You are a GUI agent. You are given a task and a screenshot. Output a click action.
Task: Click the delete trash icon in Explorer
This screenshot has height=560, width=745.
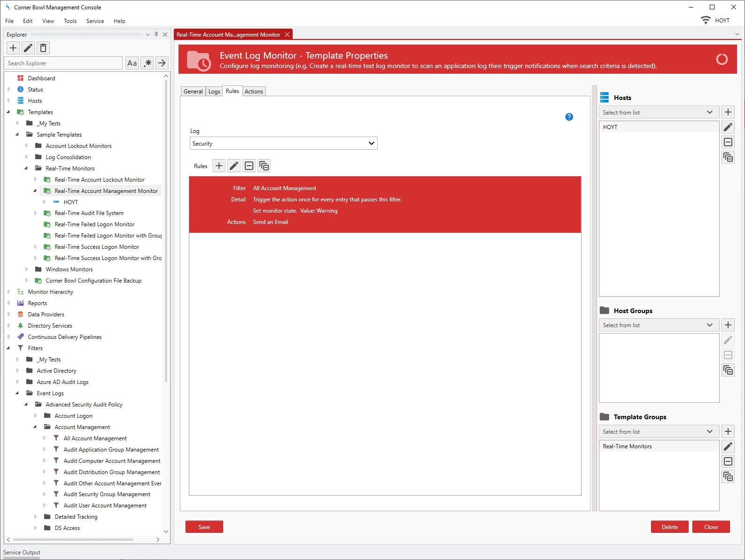[43, 48]
